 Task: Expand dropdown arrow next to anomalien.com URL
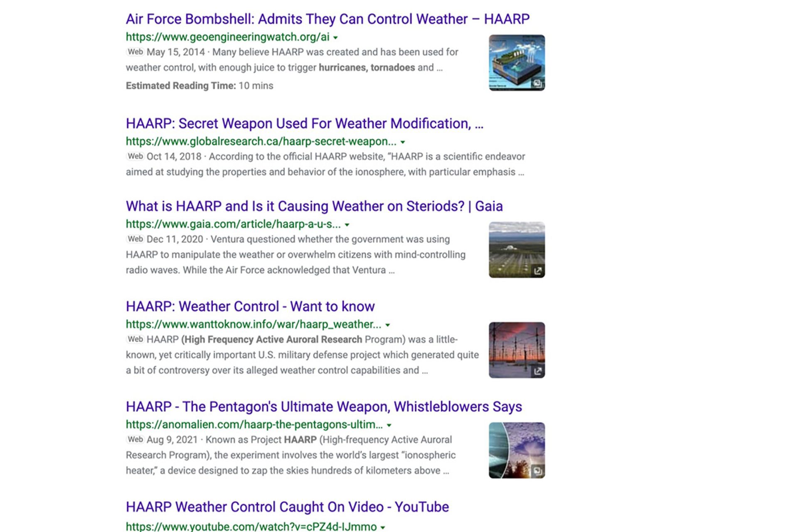[x=389, y=425]
